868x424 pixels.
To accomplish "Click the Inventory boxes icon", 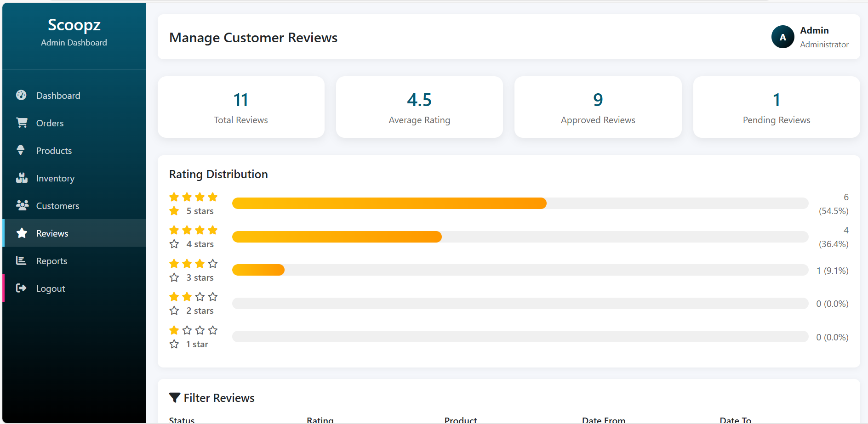I will tap(22, 178).
